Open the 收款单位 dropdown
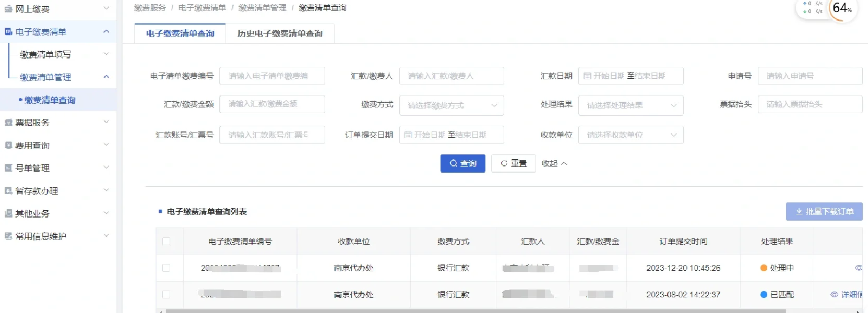 tap(631, 135)
